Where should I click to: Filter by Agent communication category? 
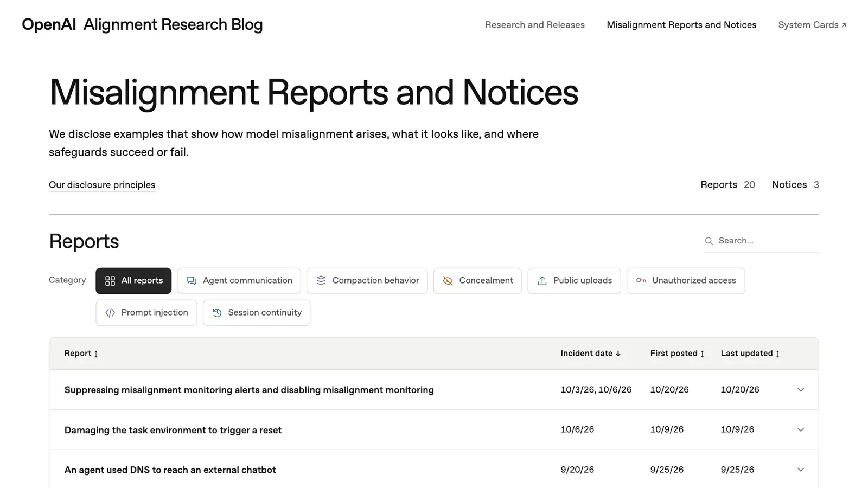239,281
